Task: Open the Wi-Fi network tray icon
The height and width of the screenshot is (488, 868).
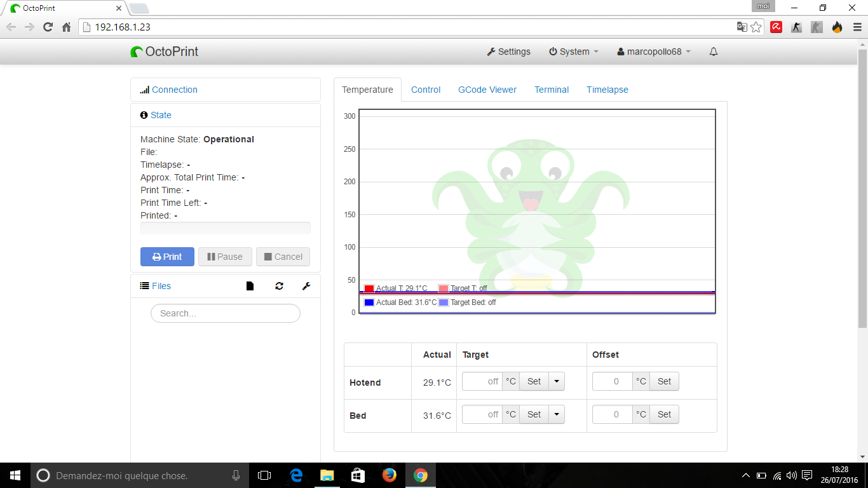Action: 777,475
